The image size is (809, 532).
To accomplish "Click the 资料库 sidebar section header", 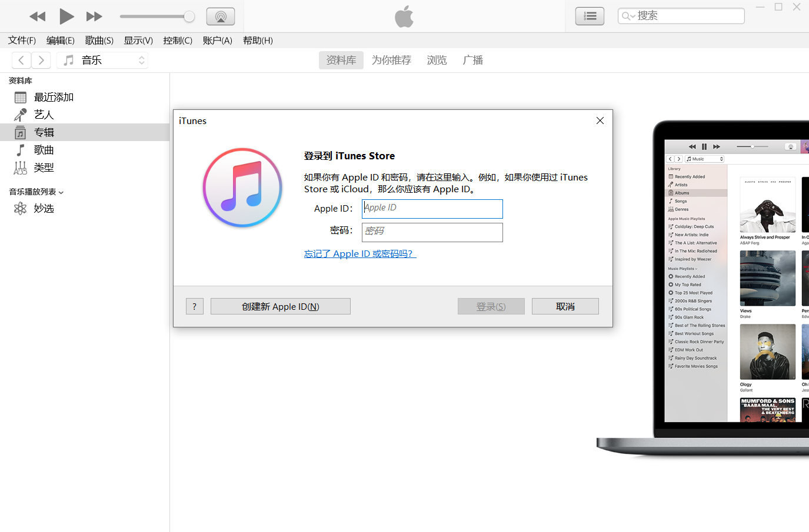I will (21, 81).
